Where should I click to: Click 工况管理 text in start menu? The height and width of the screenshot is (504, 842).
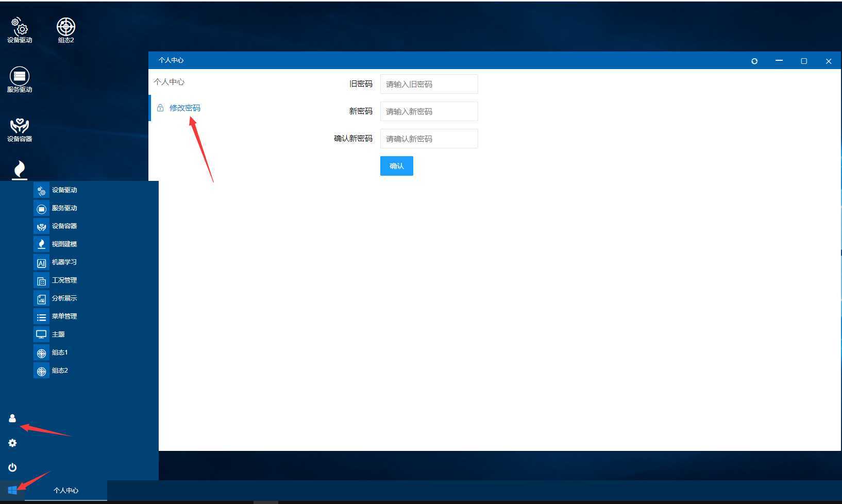[x=64, y=280]
